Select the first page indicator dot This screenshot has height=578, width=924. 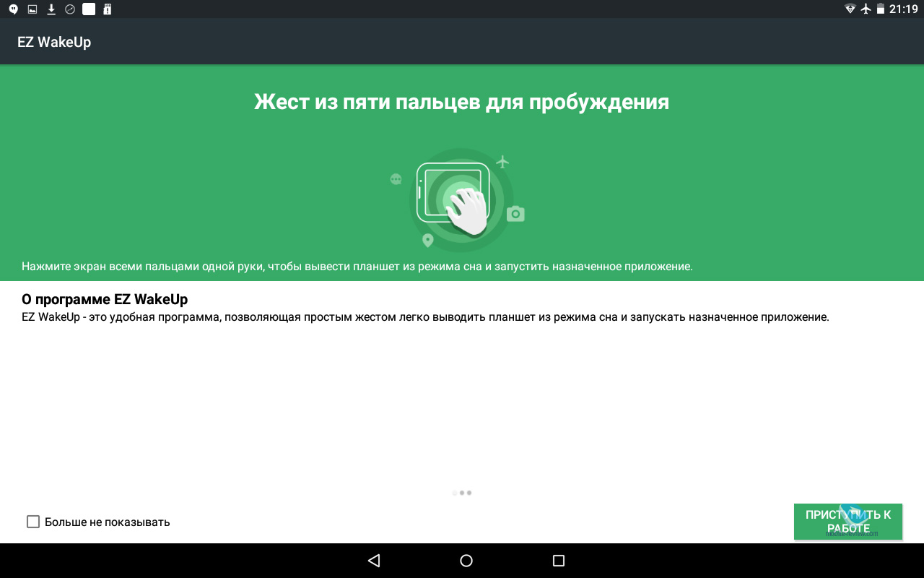click(454, 493)
